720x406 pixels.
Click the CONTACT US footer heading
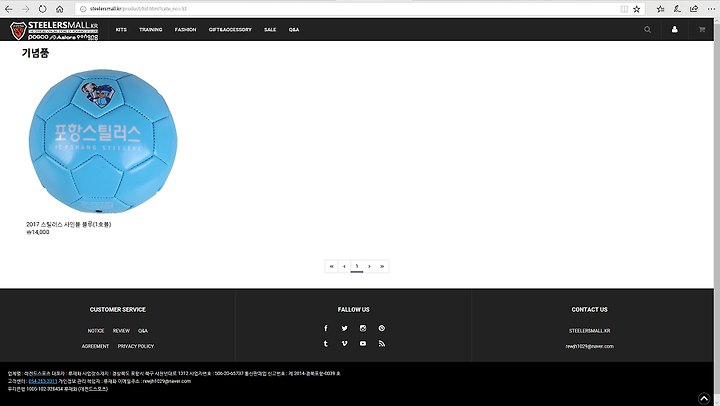tap(590, 310)
